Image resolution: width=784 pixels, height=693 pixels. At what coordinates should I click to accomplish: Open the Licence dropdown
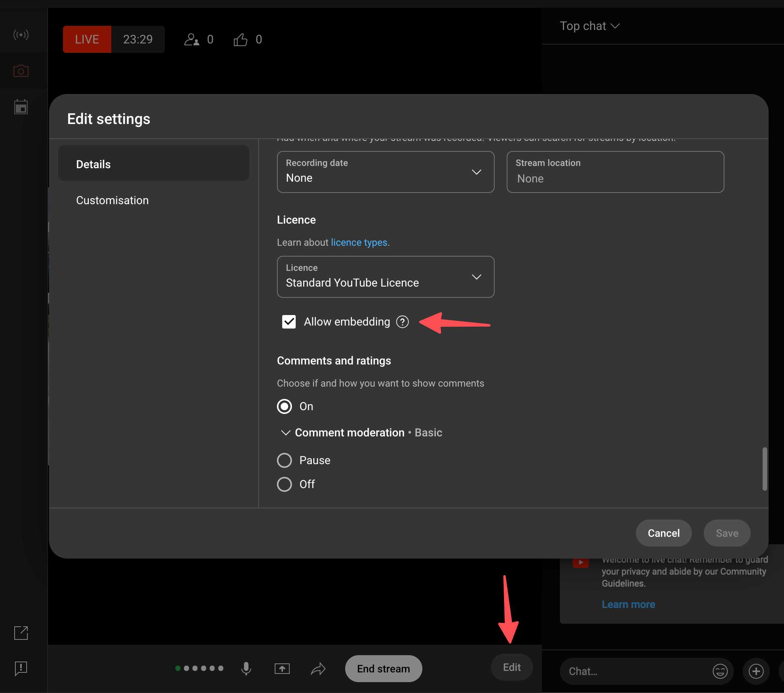tap(385, 277)
